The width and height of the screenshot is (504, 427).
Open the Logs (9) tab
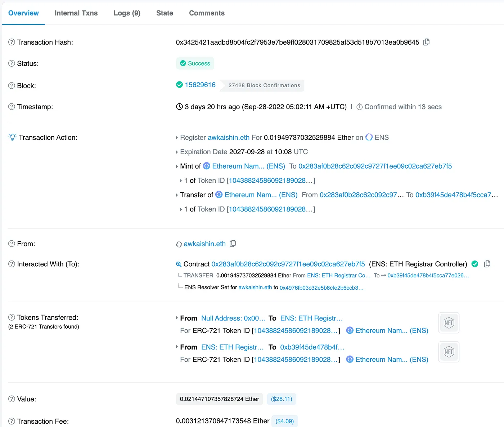point(127,13)
